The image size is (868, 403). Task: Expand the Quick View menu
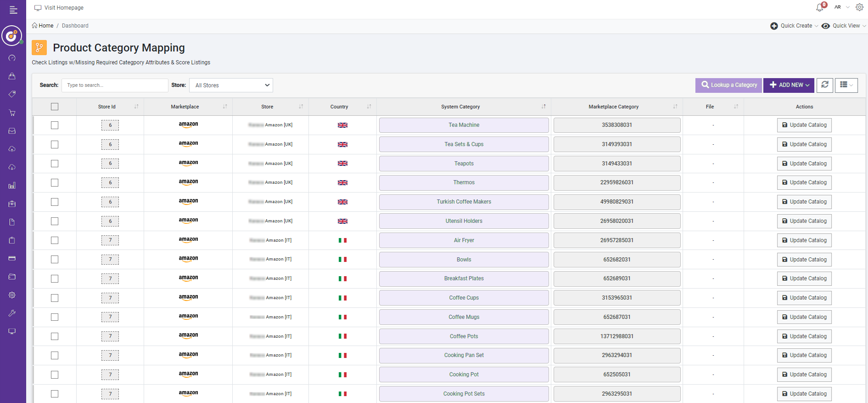(844, 26)
